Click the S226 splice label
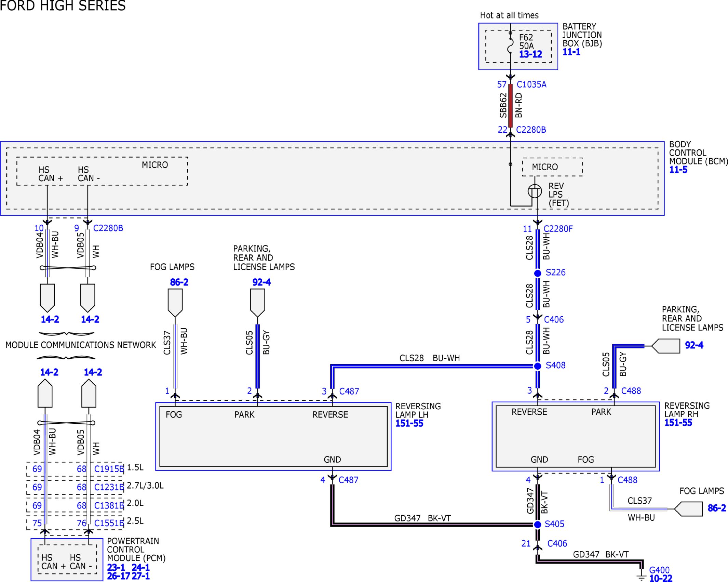 click(555, 273)
